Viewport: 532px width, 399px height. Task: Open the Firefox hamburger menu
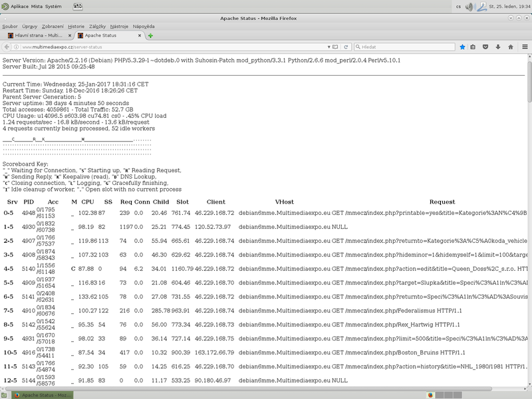525,47
